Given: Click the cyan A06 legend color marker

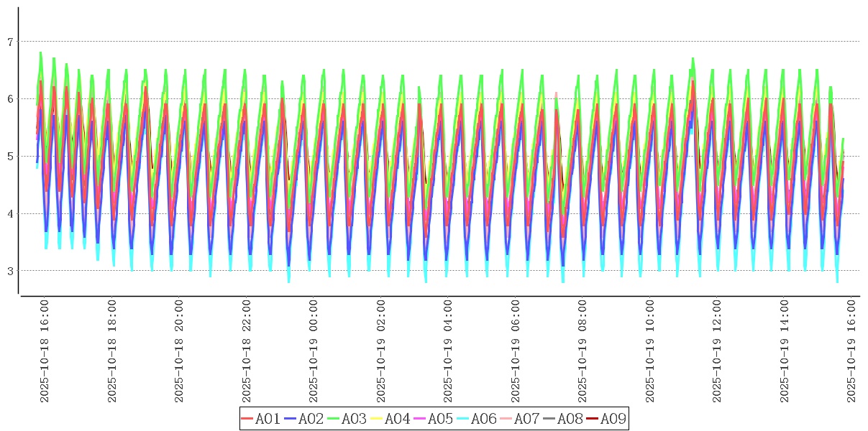Looking at the screenshot, I should pyautogui.click(x=463, y=419).
